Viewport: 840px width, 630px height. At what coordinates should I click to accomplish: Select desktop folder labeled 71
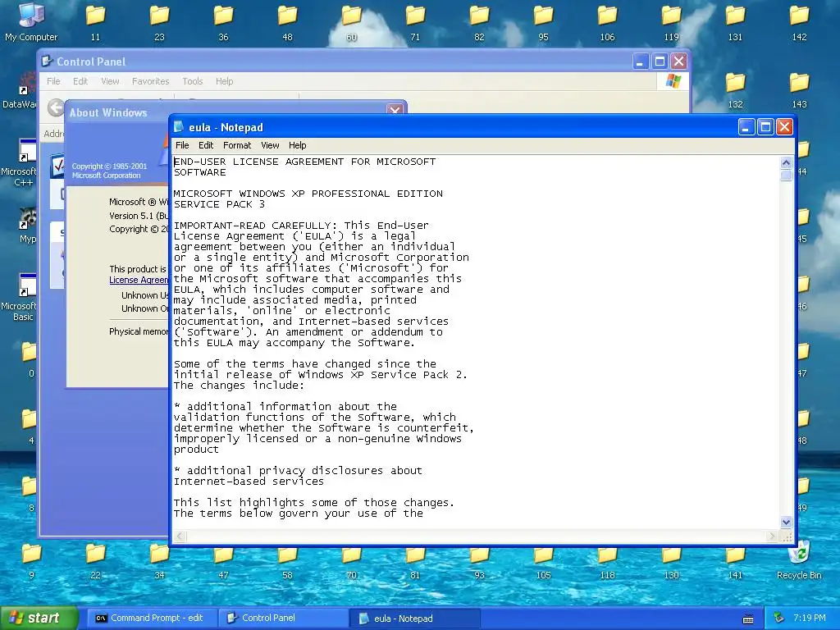(415, 22)
